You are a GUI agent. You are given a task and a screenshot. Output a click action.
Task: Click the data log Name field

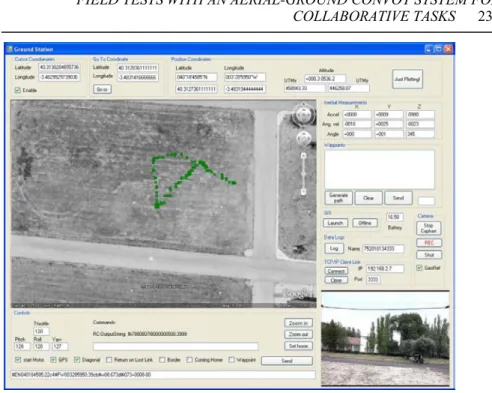pos(383,249)
